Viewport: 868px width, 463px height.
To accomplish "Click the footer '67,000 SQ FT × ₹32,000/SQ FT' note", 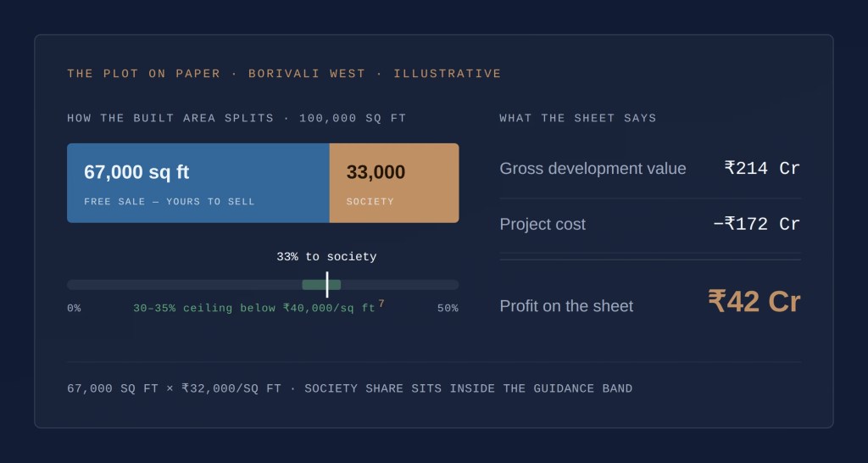I will (x=175, y=388).
